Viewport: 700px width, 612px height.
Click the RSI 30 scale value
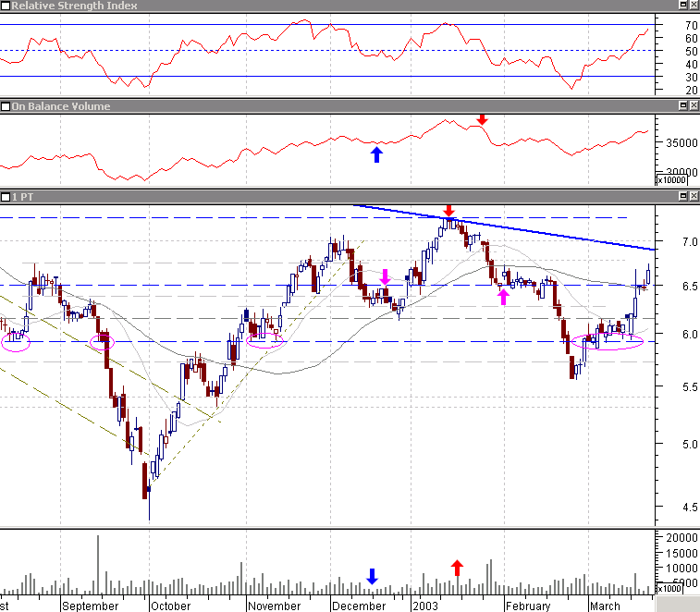click(x=691, y=78)
